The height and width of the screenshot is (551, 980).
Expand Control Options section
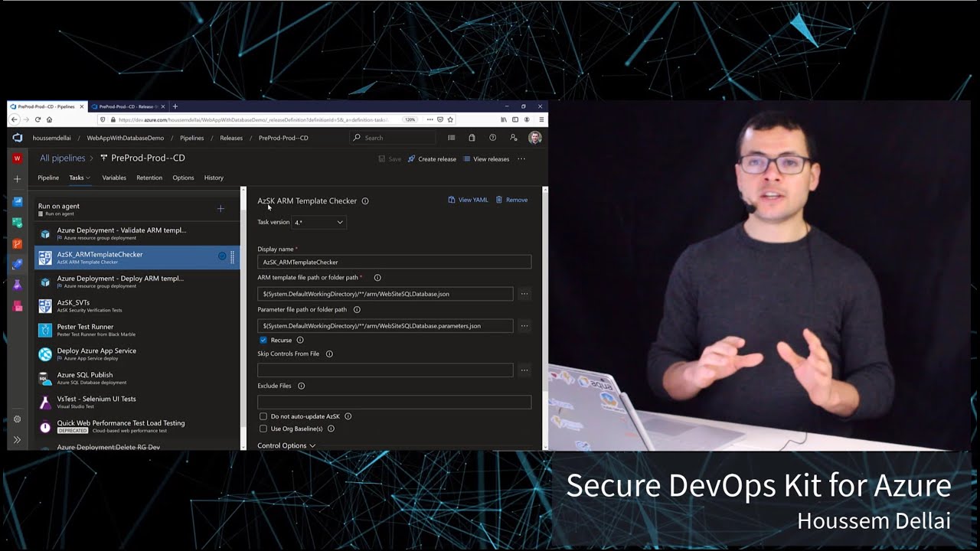coord(286,445)
